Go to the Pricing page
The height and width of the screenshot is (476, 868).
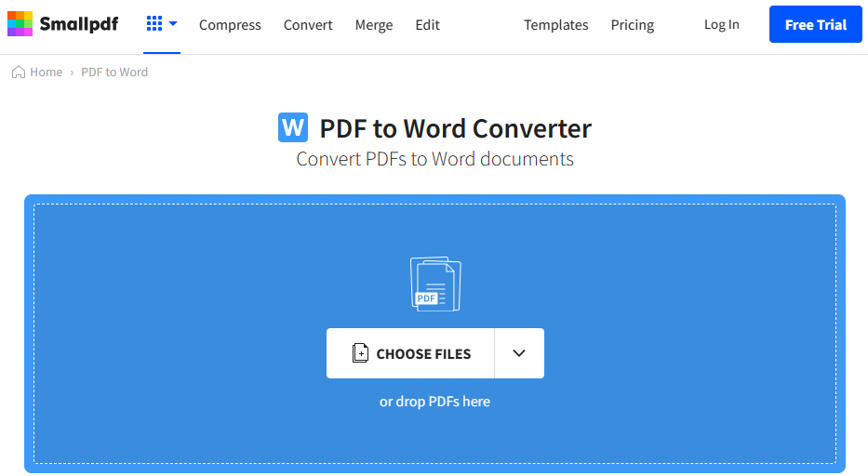click(633, 25)
